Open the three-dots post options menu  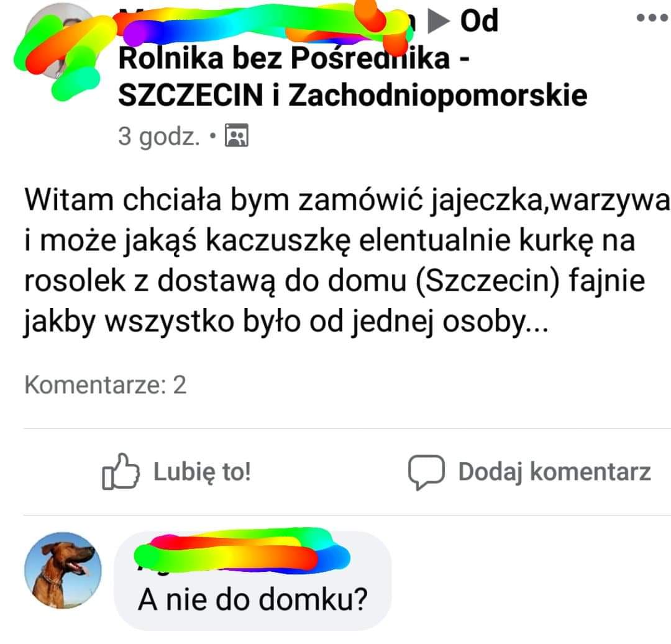tap(652, 17)
